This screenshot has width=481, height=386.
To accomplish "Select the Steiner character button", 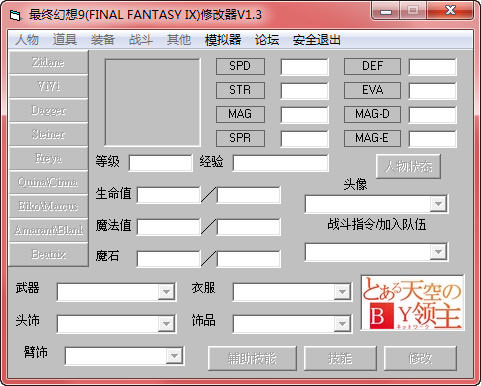I will coord(48,134).
